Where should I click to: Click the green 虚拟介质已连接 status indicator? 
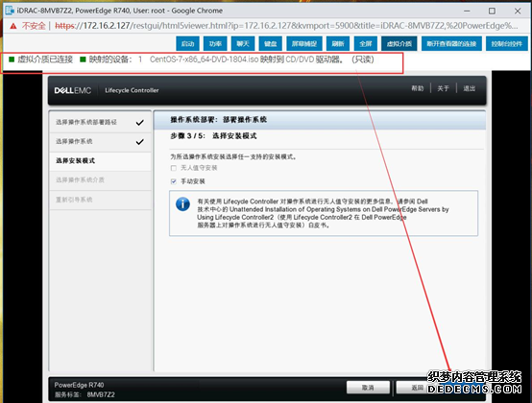12,59
